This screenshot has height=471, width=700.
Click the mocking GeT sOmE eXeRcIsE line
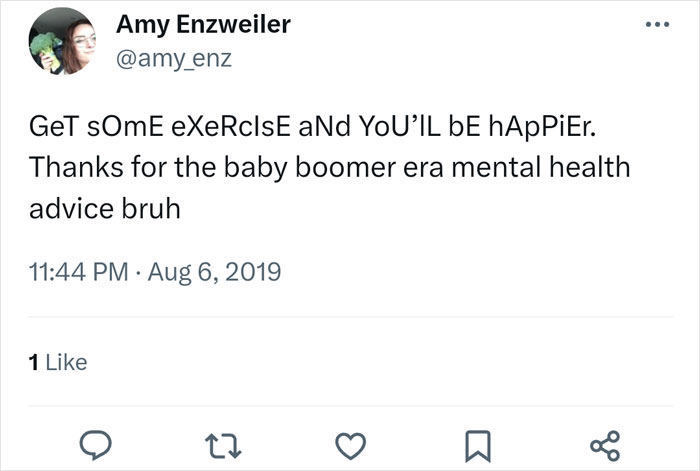(312, 127)
